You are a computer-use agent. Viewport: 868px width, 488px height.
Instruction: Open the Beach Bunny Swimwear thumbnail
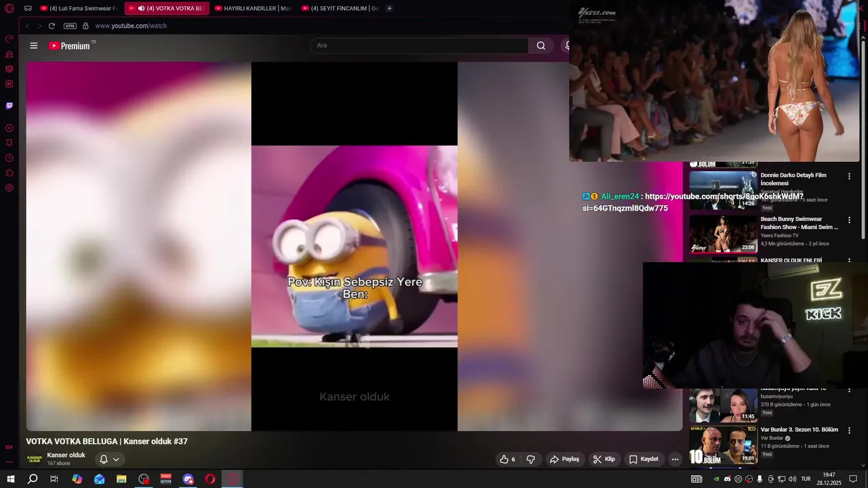point(723,235)
